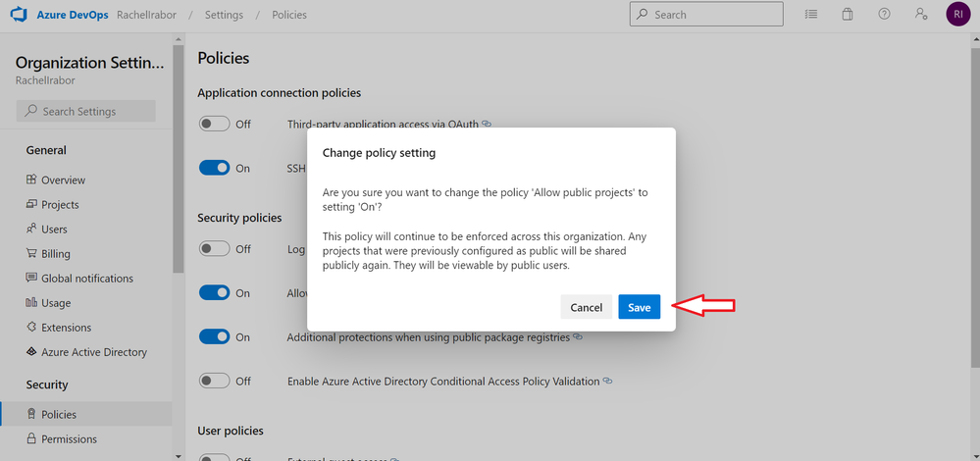Click sidebar scrollbar down arrow
Viewport: 980px width, 461px height.
pos(179,456)
